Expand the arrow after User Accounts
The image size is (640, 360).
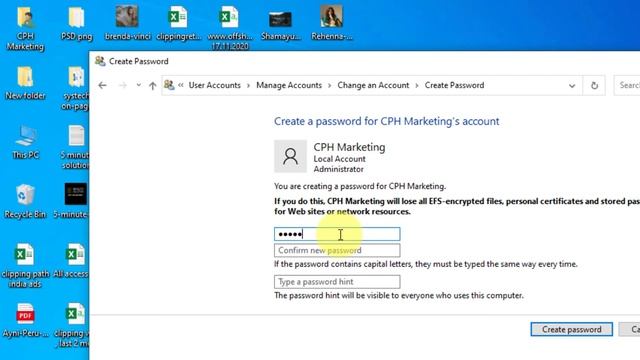click(x=249, y=85)
